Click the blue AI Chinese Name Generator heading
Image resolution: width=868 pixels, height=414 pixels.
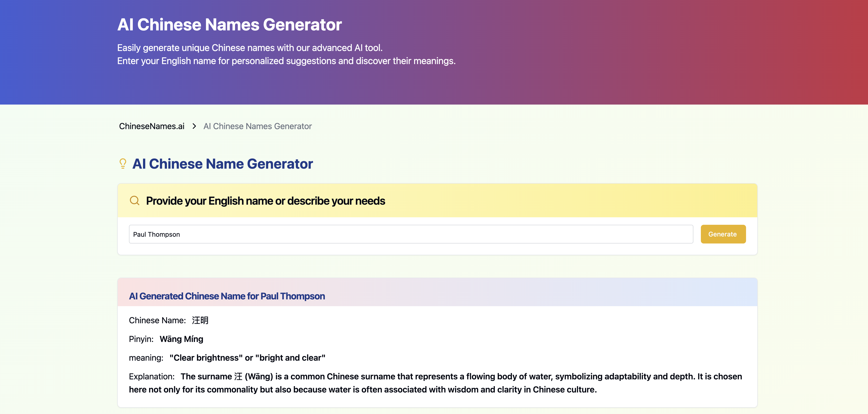tap(222, 164)
